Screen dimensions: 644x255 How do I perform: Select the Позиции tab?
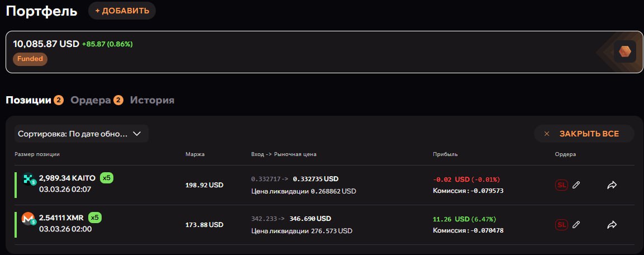28,100
